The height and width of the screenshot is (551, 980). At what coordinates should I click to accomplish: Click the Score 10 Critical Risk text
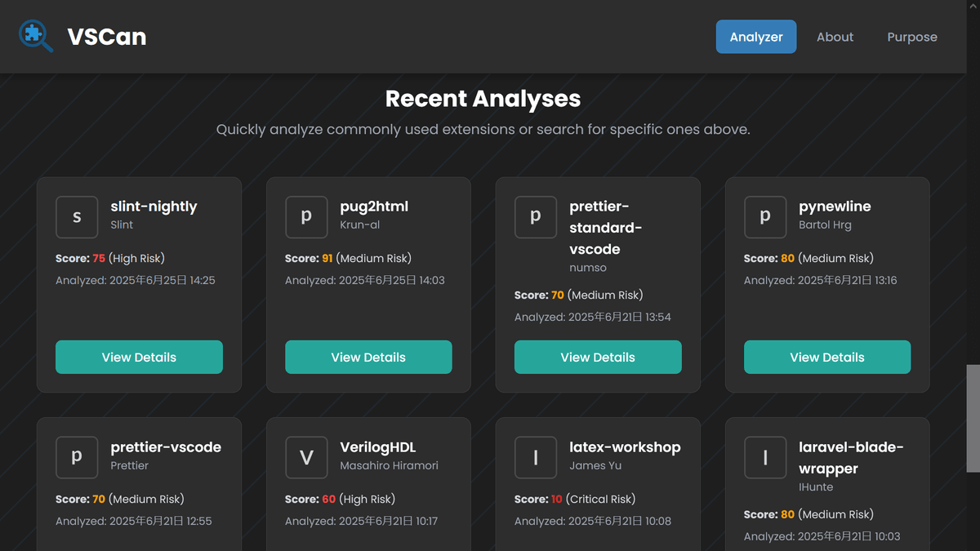[575, 499]
